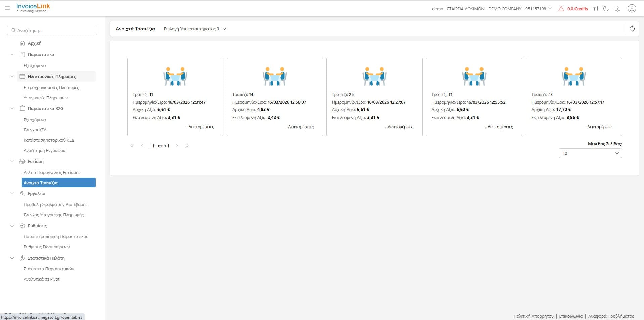Click the table Γ3 dining icon
Screen dimensions: 644x320
[573, 77]
